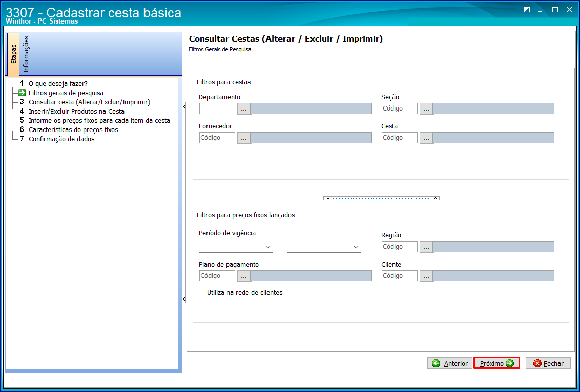The width and height of the screenshot is (580, 392).
Task: Select Filtros gerais de pesquisa step
Action: [x=66, y=93]
